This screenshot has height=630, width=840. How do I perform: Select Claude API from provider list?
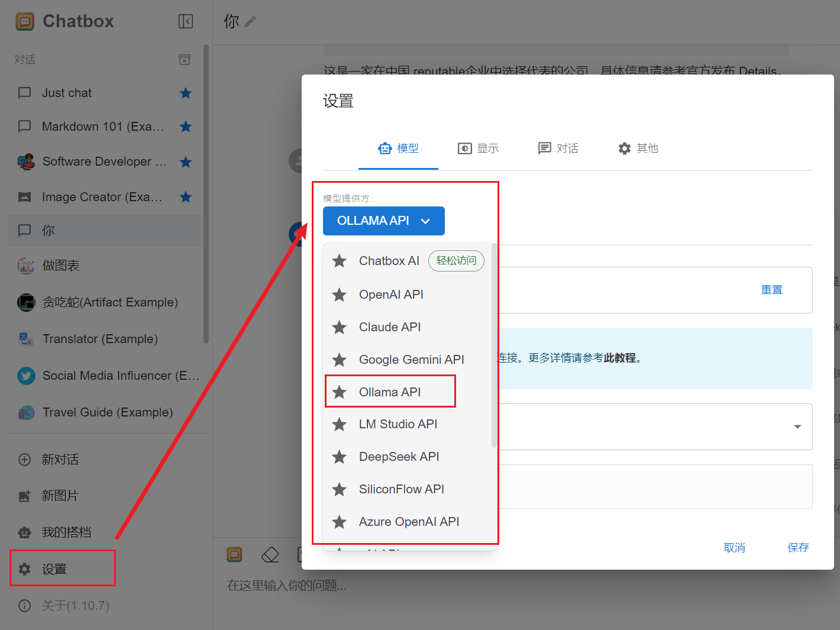coord(408,327)
